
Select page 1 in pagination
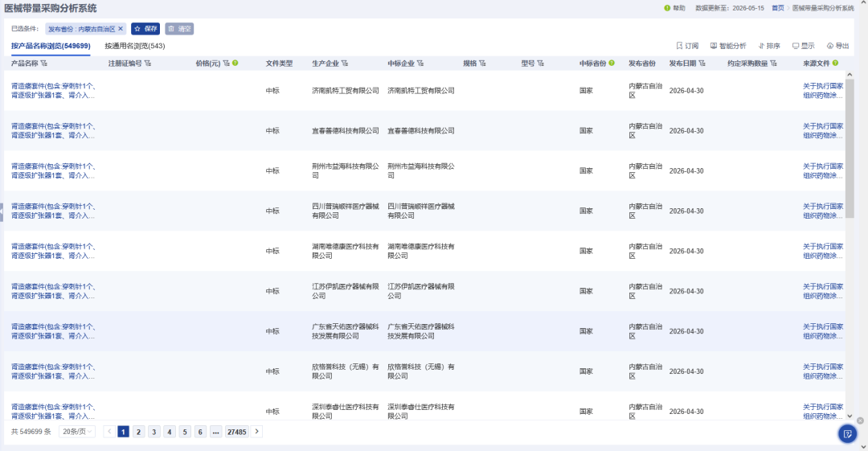click(124, 432)
